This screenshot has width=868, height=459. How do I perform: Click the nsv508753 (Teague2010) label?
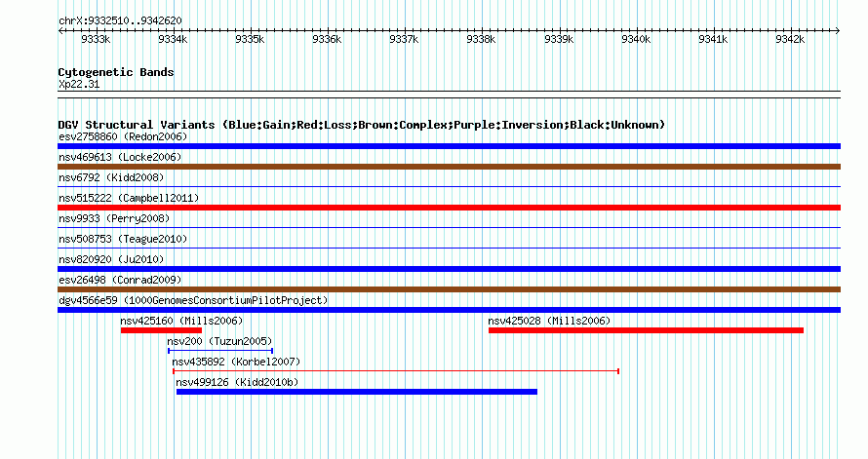(123, 239)
